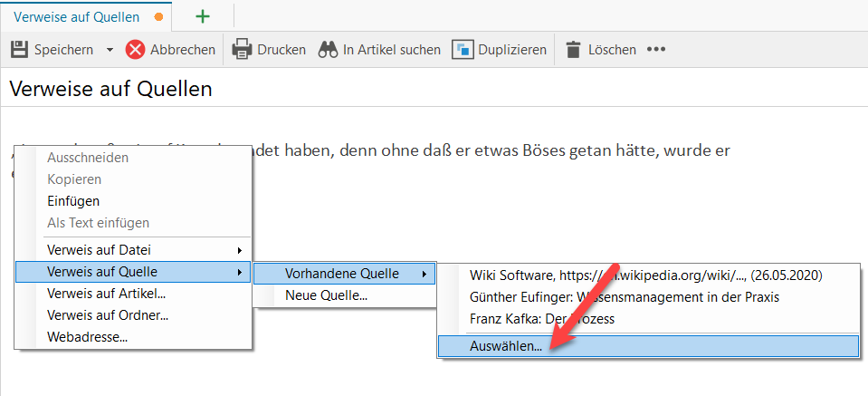Select Neue Quelle... from the submenu
Viewport: 868px width, 396px height.
pos(326,295)
